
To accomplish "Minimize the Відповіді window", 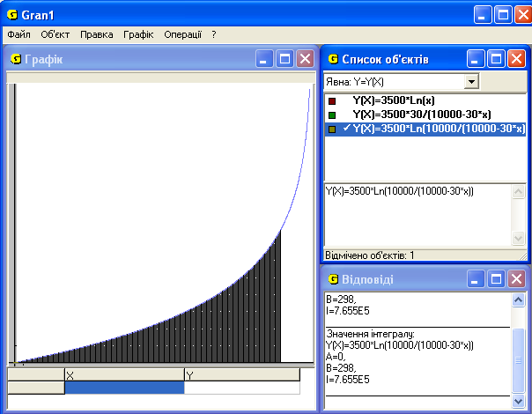I will coord(476,279).
